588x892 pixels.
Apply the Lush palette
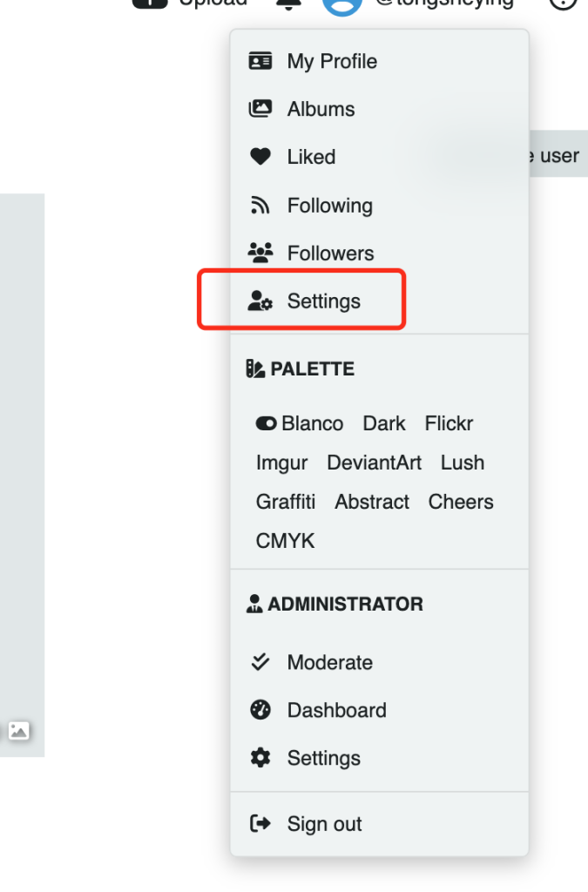point(462,463)
